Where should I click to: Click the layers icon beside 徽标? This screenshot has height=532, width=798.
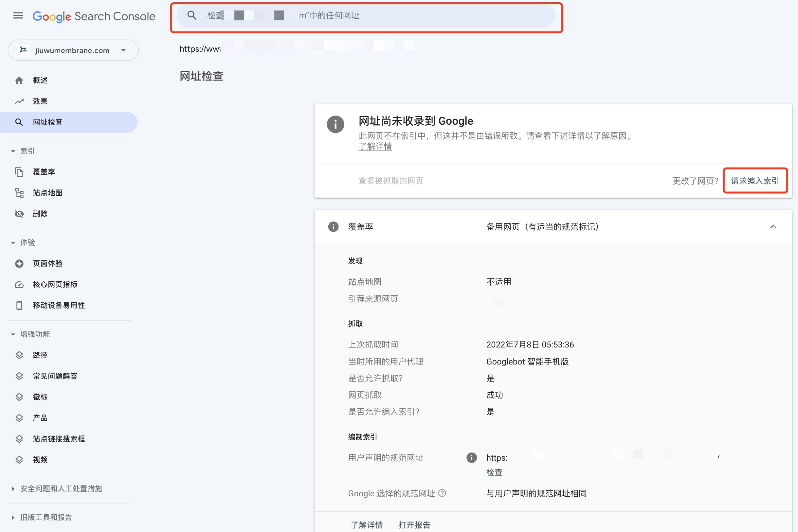click(19, 397)
